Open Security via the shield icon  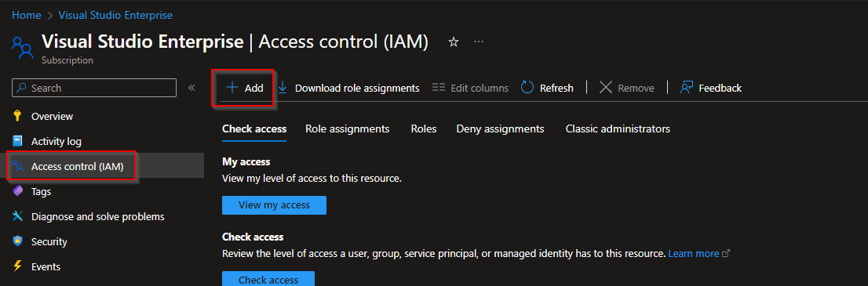coord(18,242)
